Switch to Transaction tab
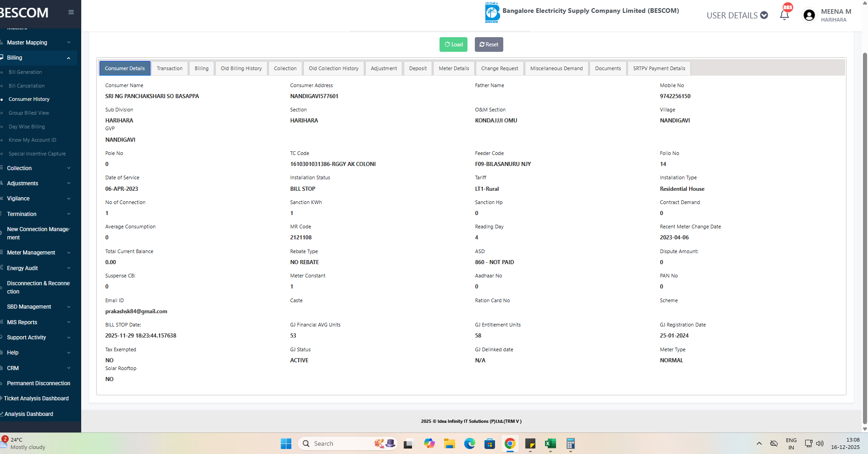Viewport: 868px width, 454px height. coord(170,68)
